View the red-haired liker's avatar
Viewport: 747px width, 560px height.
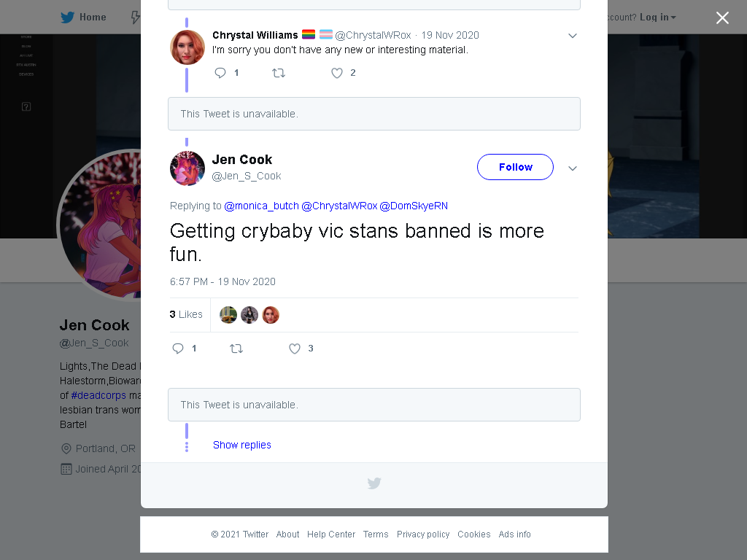click(271, 315)
